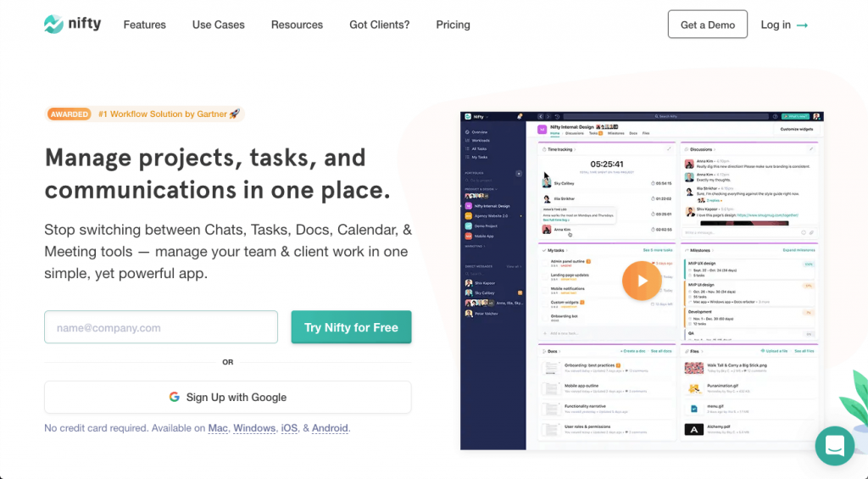The width and height of the screenshot is (868, 479).
Task: Open the Got Clients? menu item
Action: coord(379,25)
